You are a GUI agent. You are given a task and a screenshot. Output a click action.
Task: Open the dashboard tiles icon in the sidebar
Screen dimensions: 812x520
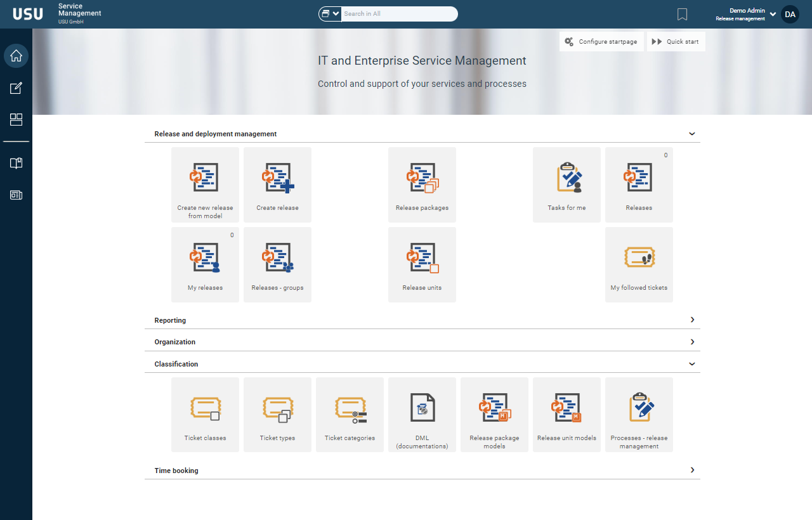tap(16, 120)
